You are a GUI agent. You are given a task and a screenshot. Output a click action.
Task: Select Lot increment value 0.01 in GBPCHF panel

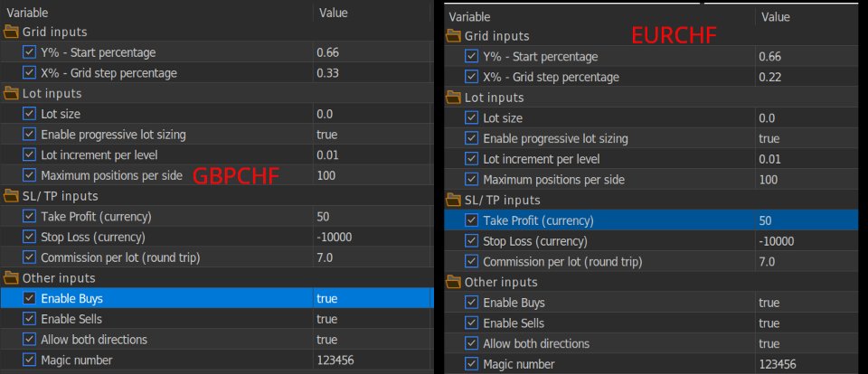[327, 154]
